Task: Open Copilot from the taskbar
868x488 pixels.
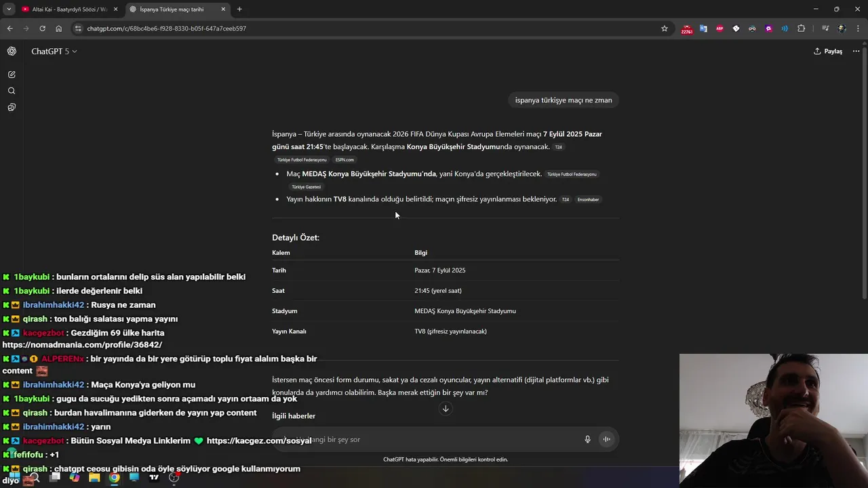Action: (x=75, y=477)
